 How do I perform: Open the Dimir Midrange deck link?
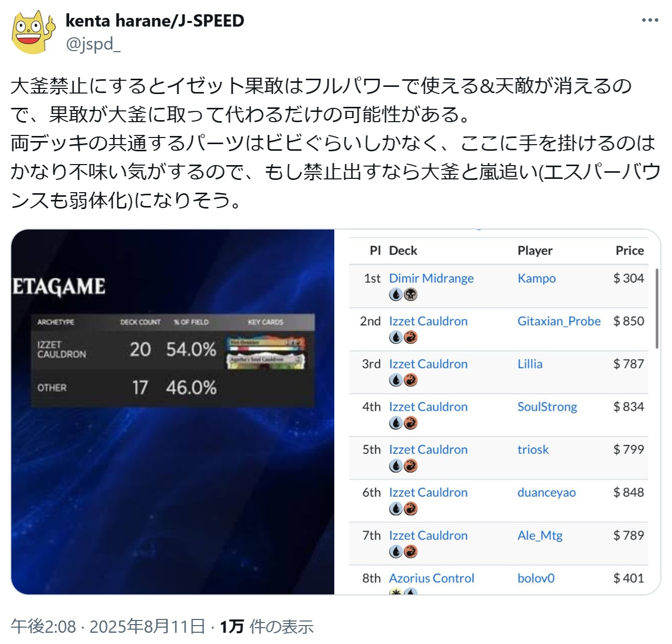[431, 278]
